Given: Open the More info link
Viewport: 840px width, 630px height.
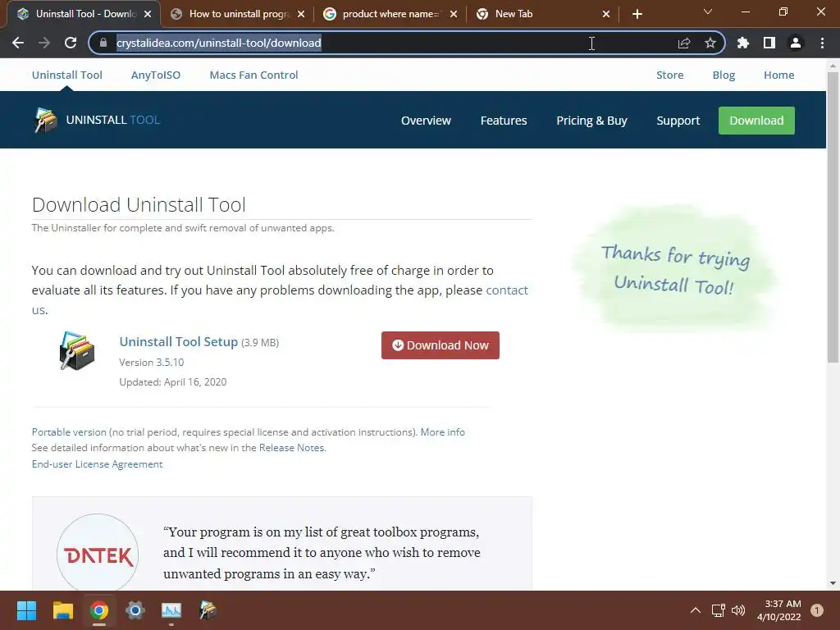Looking at the screenshot, I should point(442,431).
